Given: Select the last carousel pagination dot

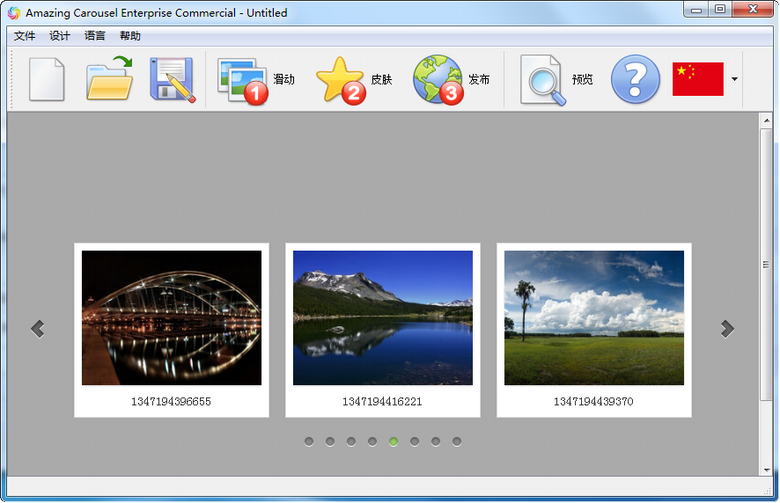Looking at the screenshot, I should point(457,441).
